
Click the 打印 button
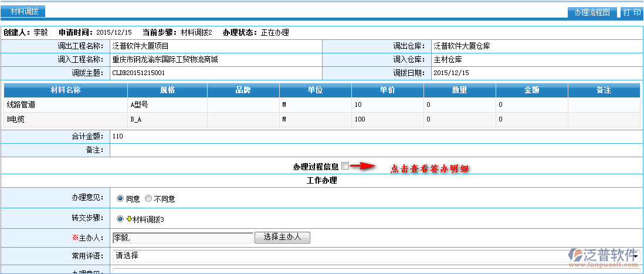(x=631, y=12)
